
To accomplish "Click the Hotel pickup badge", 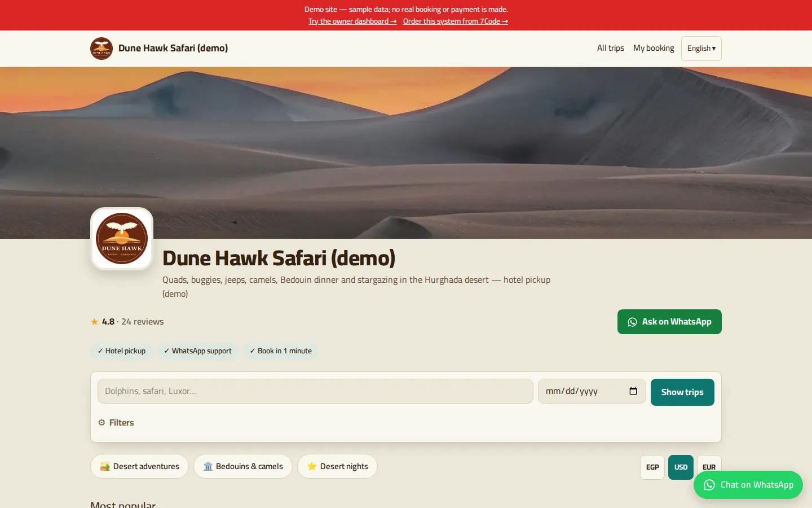I will coord(121,351).
